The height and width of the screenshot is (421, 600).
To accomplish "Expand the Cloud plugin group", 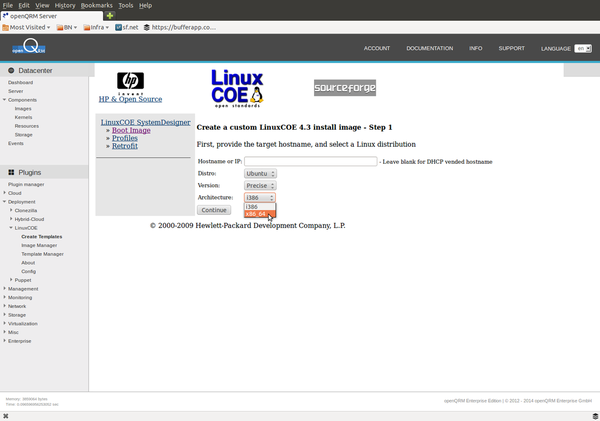I will (5, 193).
